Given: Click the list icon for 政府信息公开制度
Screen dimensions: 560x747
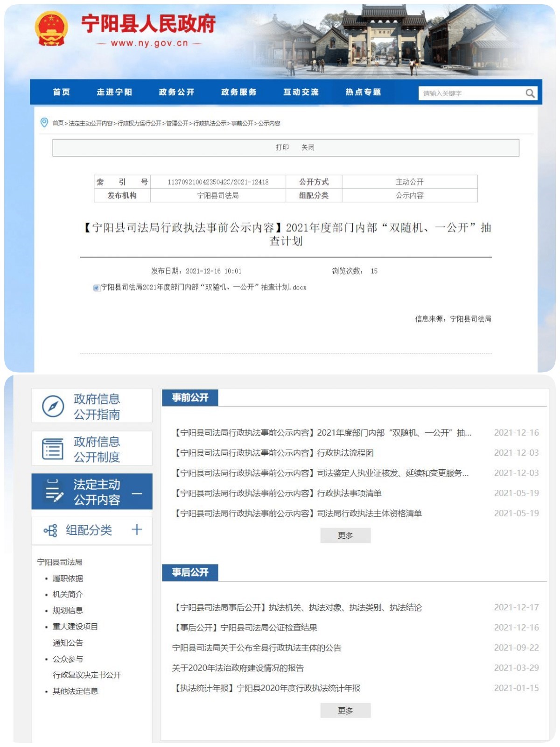Looking at the screenshot, I should [53, 449].
